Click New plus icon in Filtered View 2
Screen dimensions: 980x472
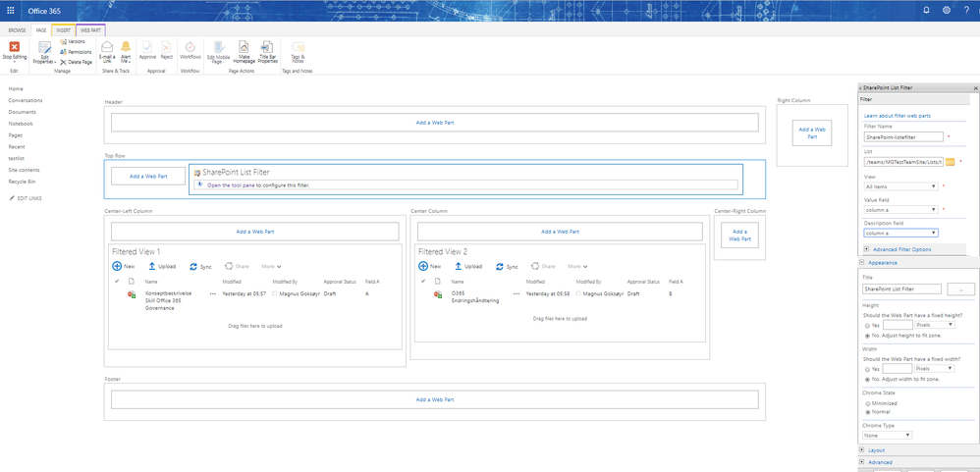[423, 266]
